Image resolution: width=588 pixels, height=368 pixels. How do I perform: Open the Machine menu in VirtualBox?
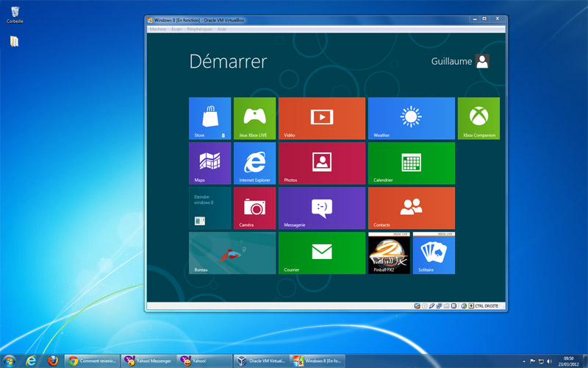[x=157, y=29]
